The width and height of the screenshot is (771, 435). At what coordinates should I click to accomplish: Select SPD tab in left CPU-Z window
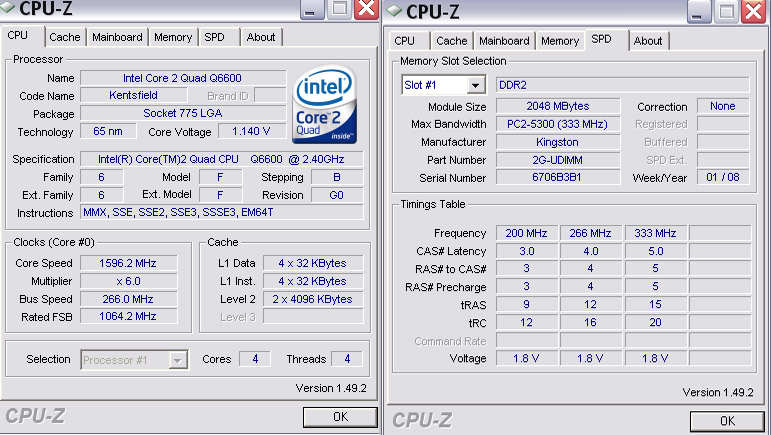[214, 37]
